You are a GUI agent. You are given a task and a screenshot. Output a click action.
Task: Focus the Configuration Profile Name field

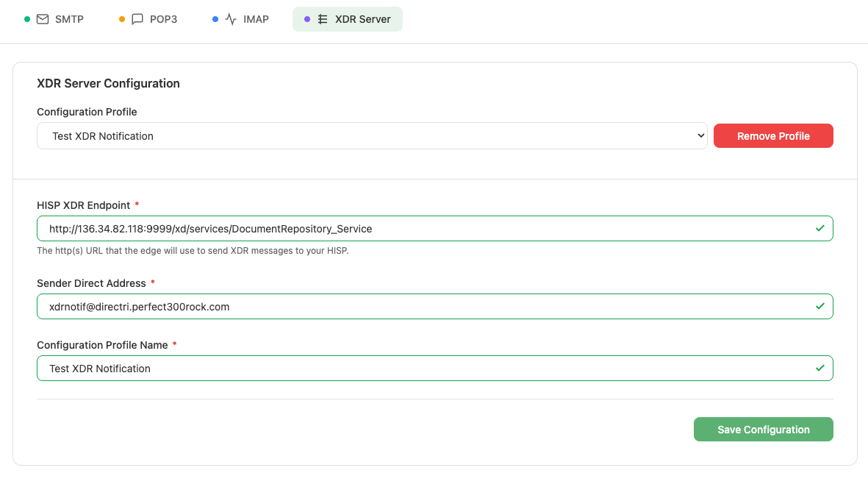pyautogui.click(x=434, y=369)
